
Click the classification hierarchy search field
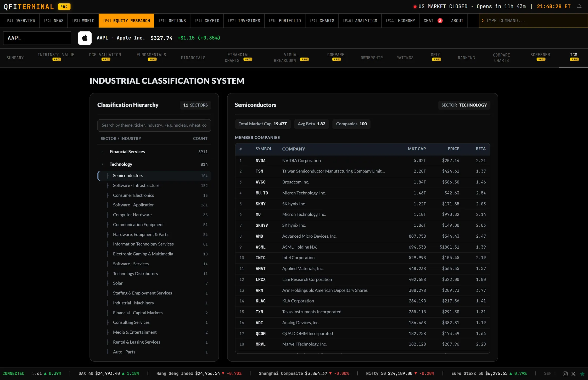coord(154,125)
